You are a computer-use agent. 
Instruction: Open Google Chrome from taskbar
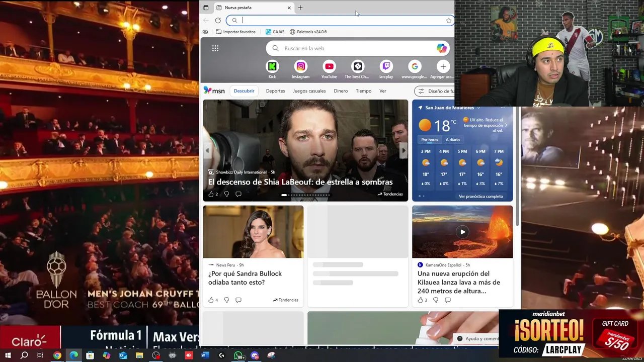click(x=57, y=355)
